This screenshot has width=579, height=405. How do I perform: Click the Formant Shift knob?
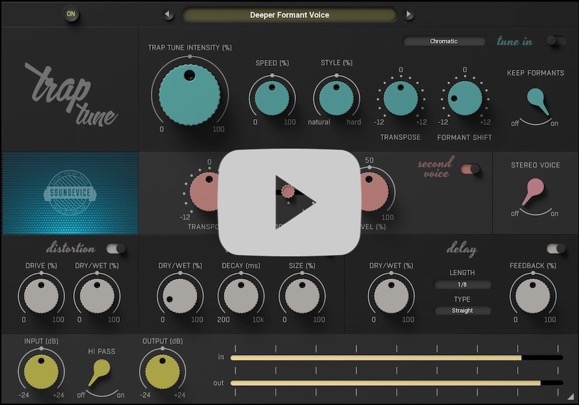point(465,98)
